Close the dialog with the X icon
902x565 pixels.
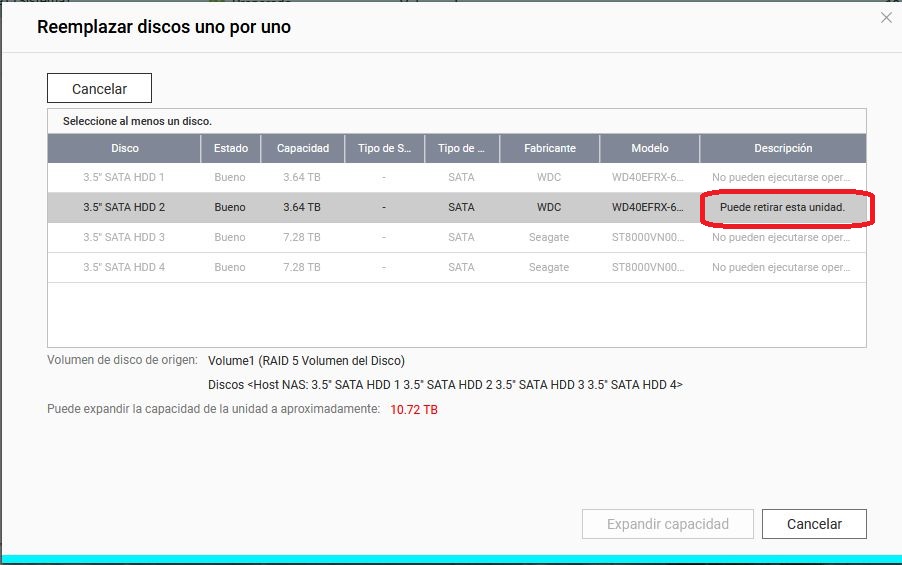pos(885,17)
